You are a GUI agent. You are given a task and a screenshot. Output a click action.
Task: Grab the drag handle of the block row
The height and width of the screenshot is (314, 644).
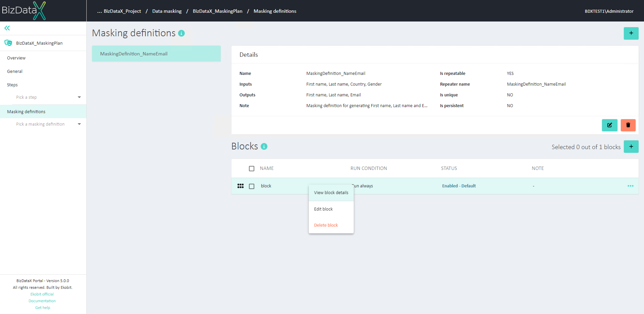pos(241,186)
